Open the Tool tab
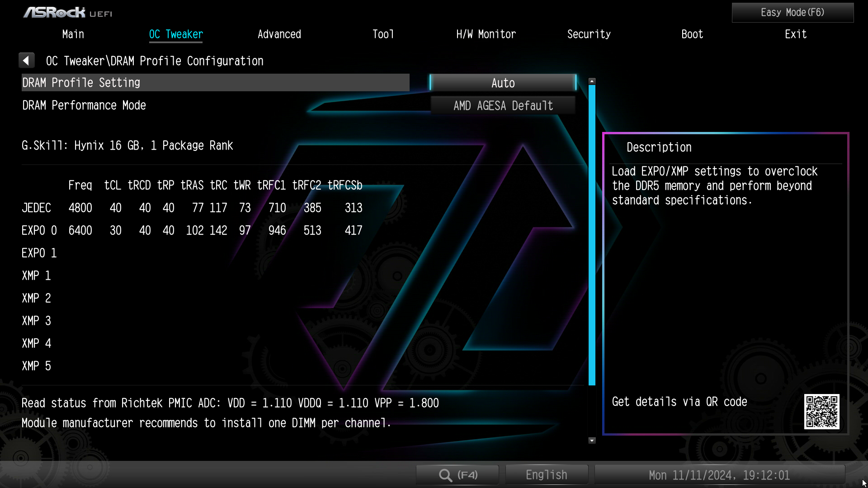868x488 pixels. [383, 34]
